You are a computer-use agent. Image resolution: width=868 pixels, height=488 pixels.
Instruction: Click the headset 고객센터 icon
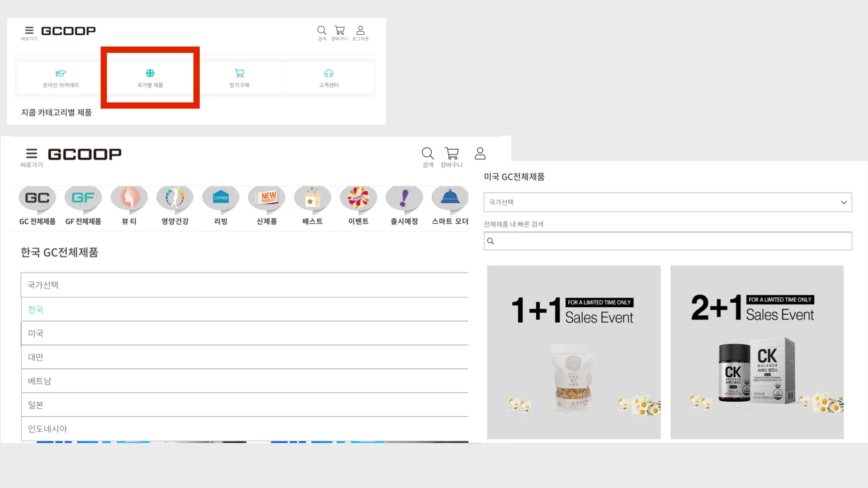(x=329, y=73)
